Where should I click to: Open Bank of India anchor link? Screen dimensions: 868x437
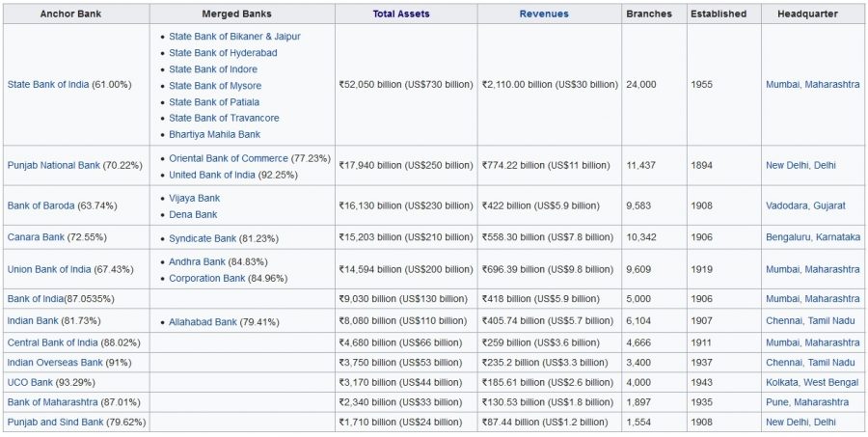point(36,298)
